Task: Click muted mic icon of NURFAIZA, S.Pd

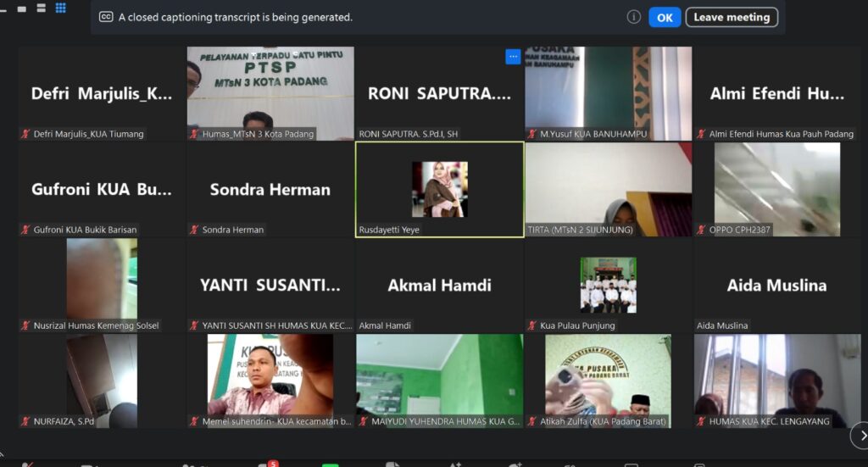Action: pyautogui.click(x=26, y=421)
